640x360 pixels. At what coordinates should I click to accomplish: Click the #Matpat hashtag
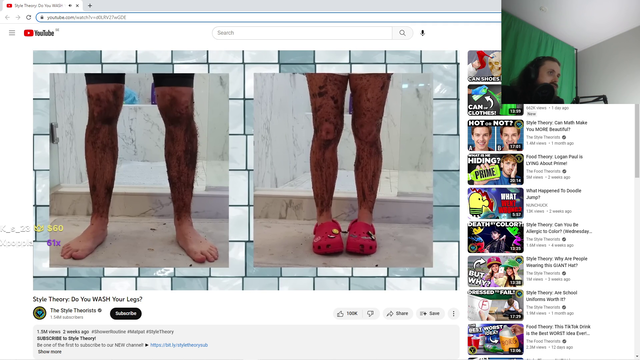pyautogui.click(x=136, y=332)
